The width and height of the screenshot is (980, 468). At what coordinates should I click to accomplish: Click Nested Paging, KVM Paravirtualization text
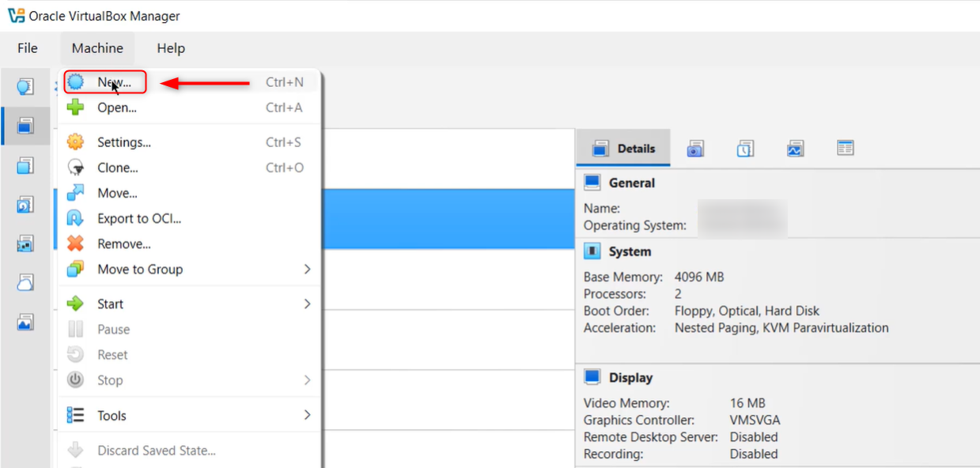[x=781, y=327]
